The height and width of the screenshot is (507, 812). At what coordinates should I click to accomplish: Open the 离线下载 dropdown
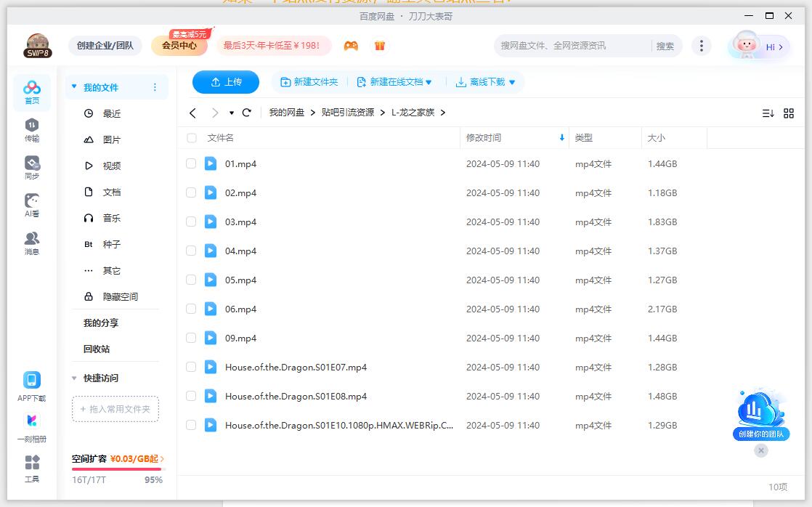484,82
